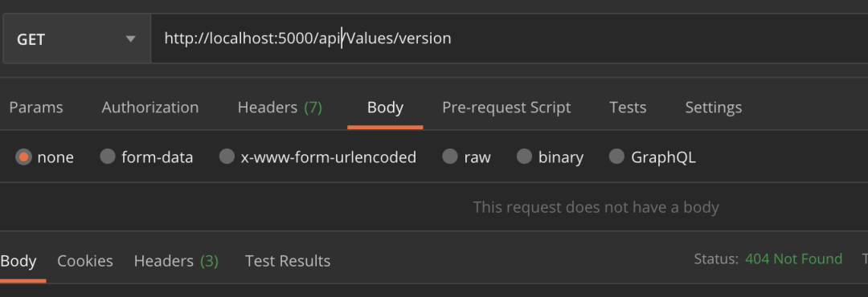
Task: Show the response Body tab
Action: 18,261
